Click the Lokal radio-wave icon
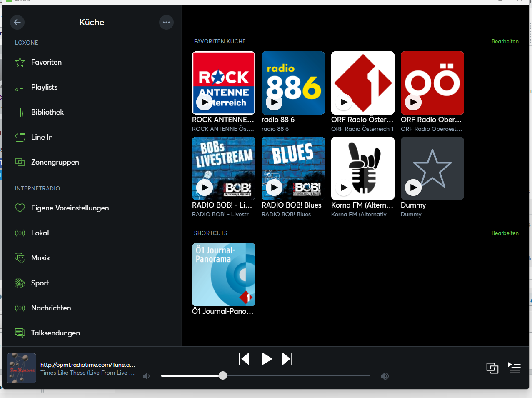The image size is (532, 398). (x=20, y=233)
